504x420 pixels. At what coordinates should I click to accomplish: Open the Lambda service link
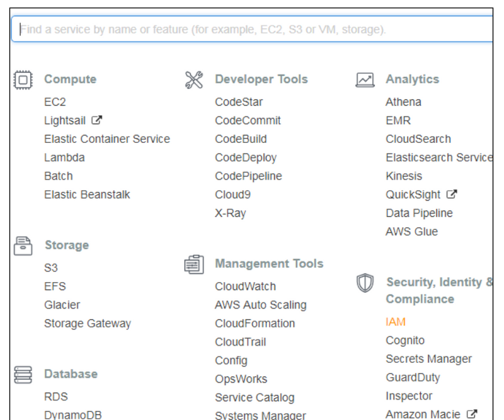(x=64, y=157)
